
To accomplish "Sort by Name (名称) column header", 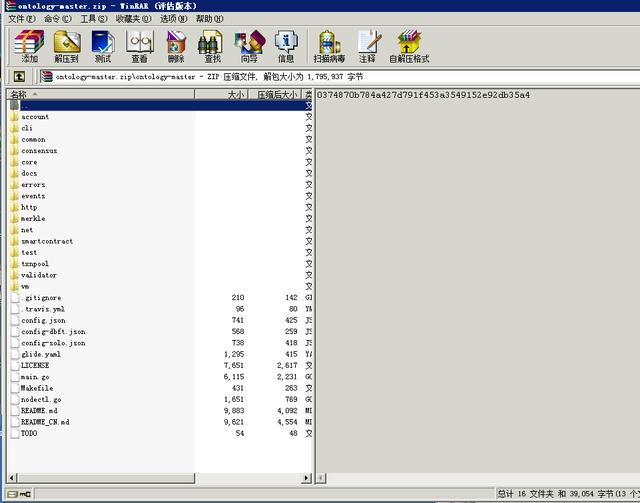I will tap(101, 95).
